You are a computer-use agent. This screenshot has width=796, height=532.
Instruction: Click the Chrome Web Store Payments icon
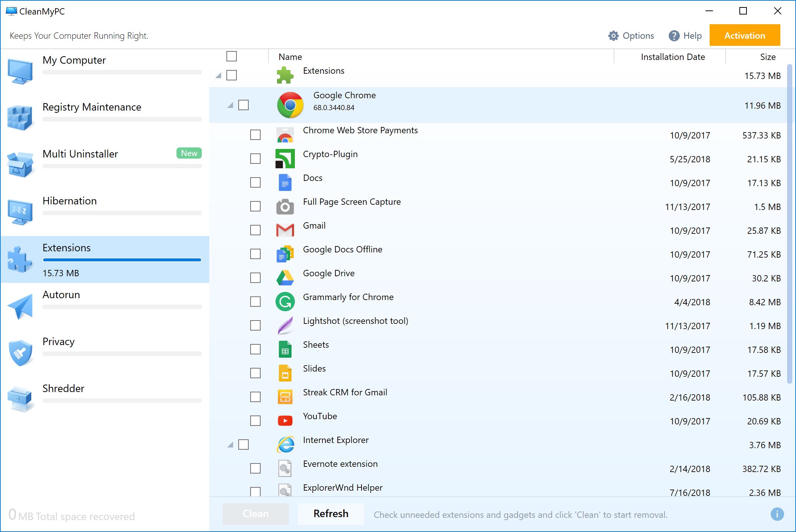click(285, 135)
